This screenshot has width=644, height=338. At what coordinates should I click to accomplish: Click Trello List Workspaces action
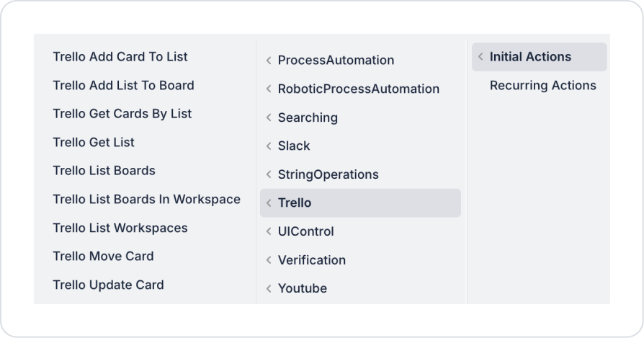click(120, 228)
